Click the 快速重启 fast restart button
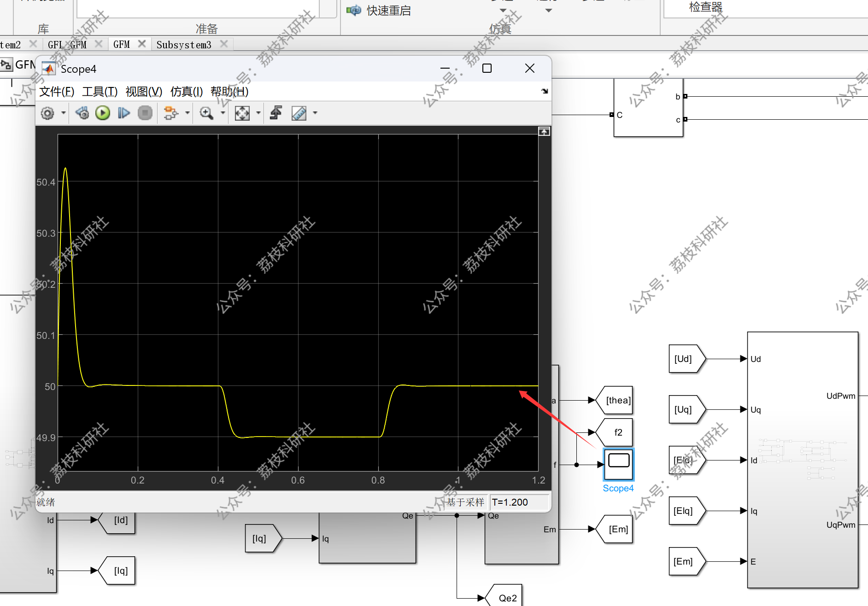Image resolution: width=868 pixels, height=606 pixels. pos(379,10)
